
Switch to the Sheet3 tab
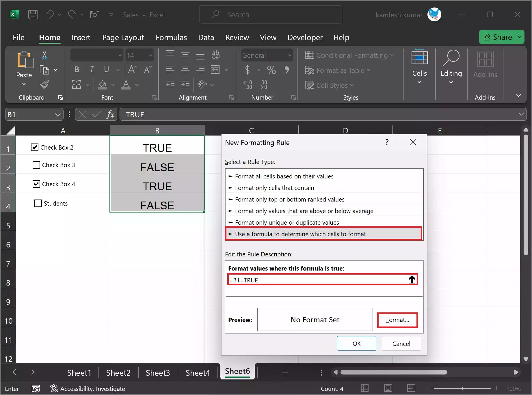158,372
